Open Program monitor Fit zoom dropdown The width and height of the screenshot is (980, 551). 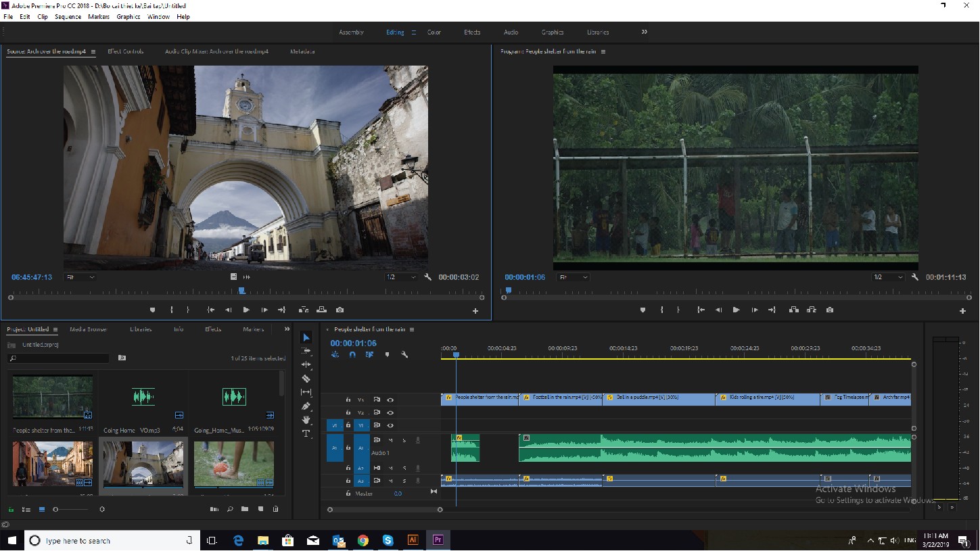573,277
